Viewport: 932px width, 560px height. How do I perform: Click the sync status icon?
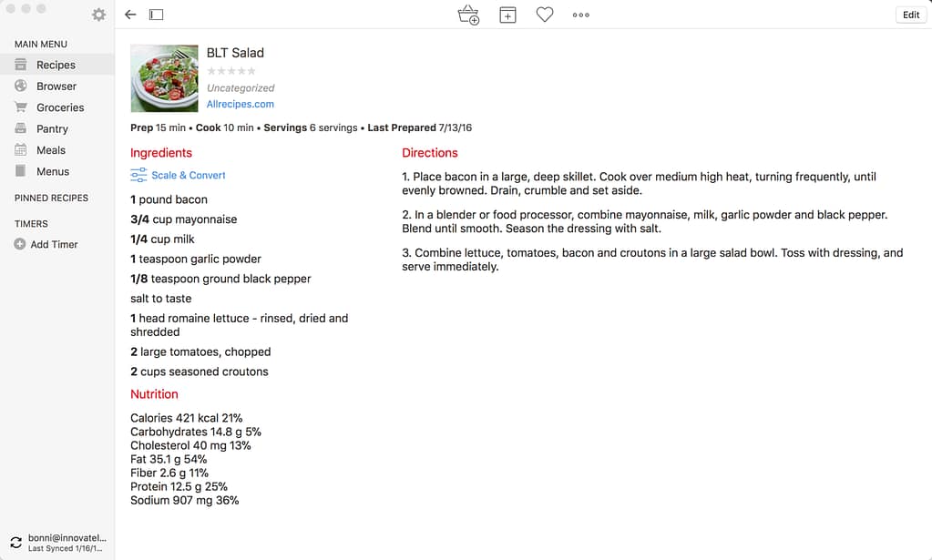(x=15, y=543)
